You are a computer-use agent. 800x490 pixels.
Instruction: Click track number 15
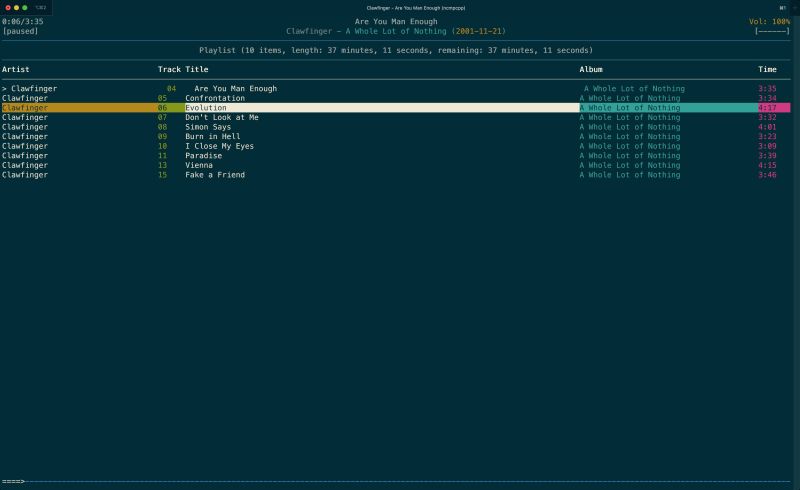pos(162,175)
